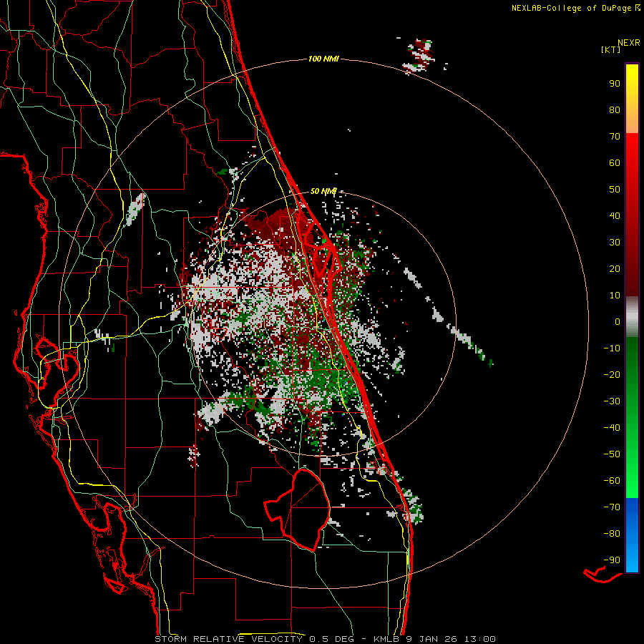Screen dimensions: 644x644
Task: Click the '-40' value on the velocity scale
Action: click(x=612, y=428)
